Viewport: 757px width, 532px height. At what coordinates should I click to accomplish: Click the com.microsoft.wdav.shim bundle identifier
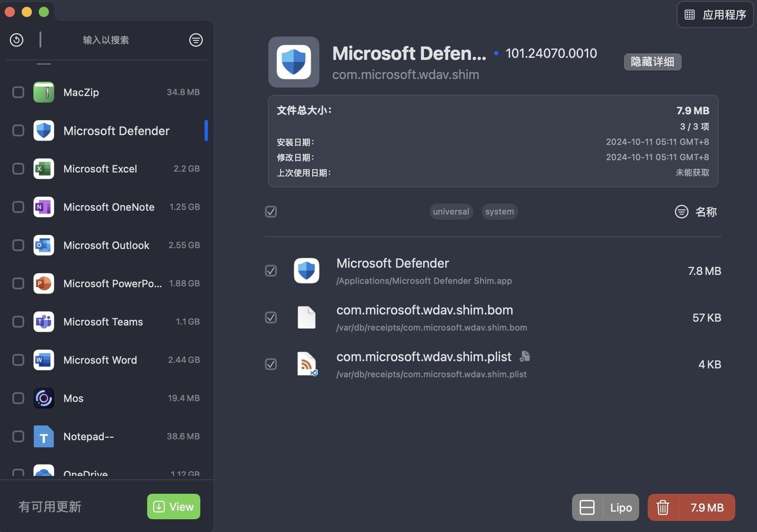(x=406, y=75)
